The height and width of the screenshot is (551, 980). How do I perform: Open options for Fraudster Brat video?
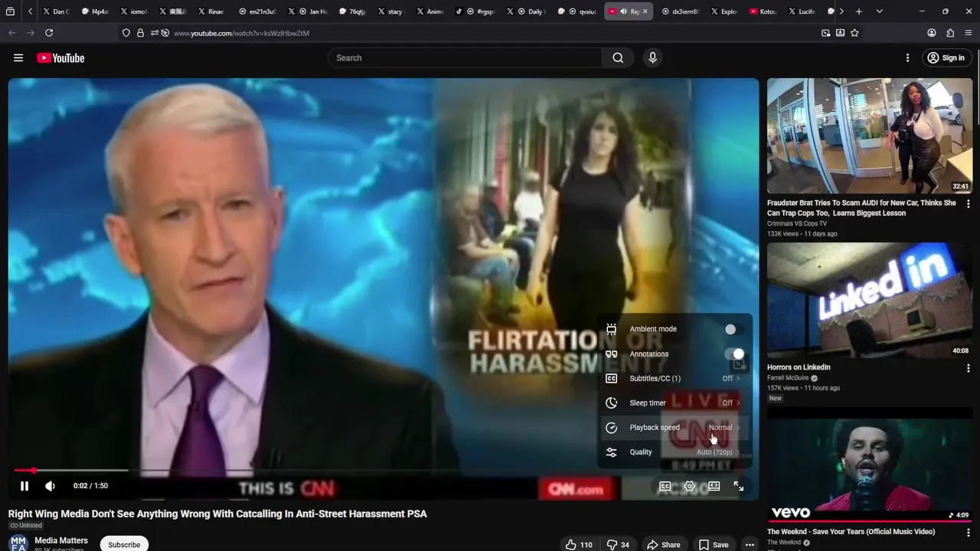pyautogui.click(x=969, y=204)
